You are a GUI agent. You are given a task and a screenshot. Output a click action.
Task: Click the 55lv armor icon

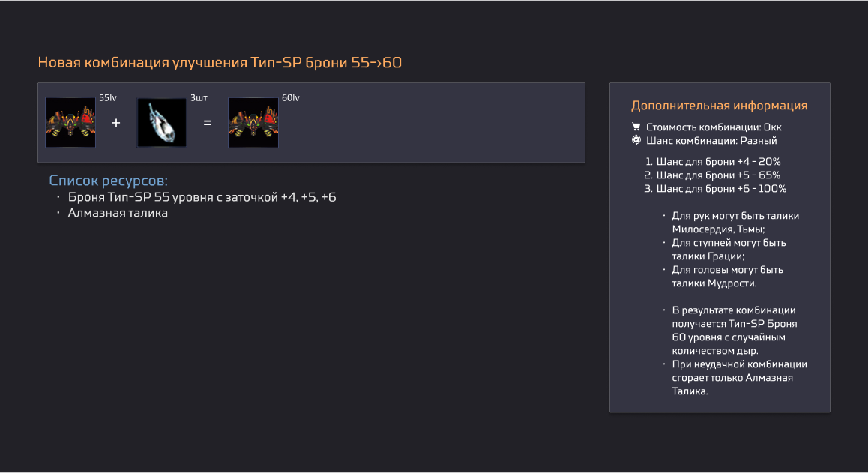click(70, 122)
